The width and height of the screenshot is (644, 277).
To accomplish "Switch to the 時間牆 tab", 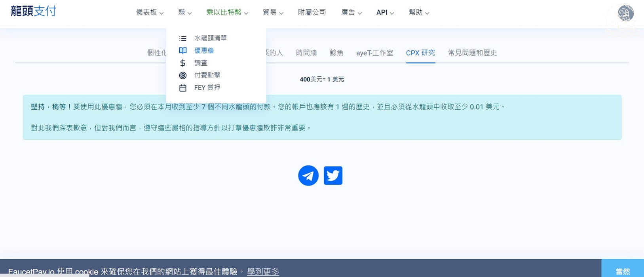I will click(306, 53).
